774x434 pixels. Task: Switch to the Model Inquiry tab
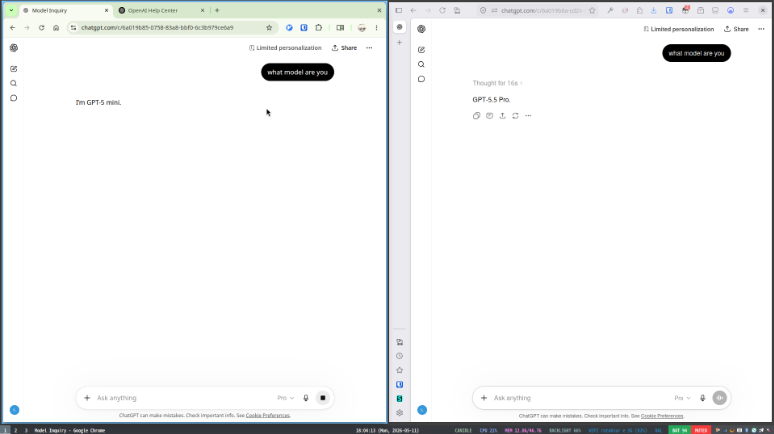point(66,10)
